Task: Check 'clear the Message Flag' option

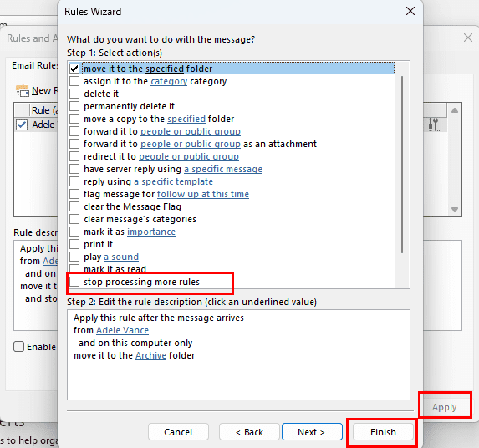Action: (74, 206)
